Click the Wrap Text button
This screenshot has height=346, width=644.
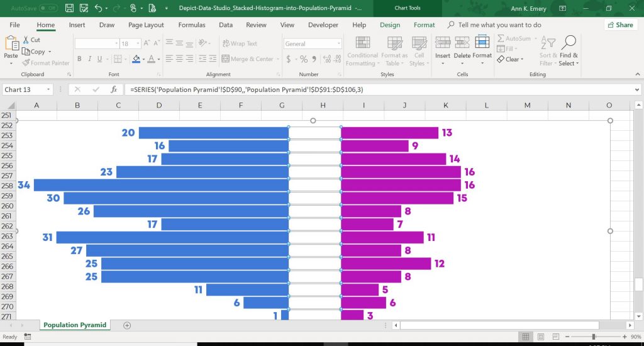[240, 43]
